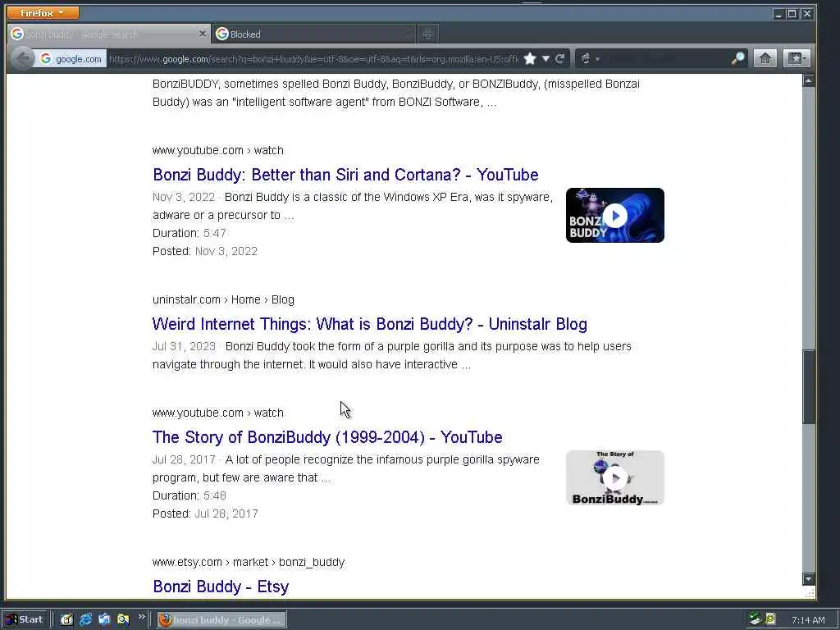This screenshot has width=840, height=630.
Task: Play the 'Better than Siri and Cortana' video thumbnail
Action: coord(615,216)
